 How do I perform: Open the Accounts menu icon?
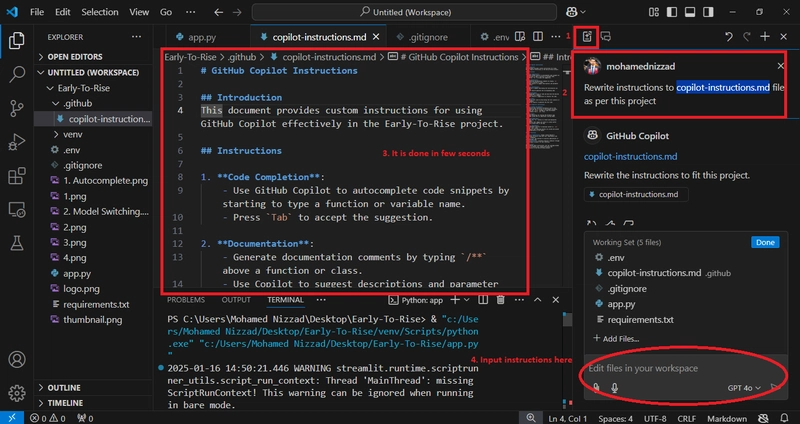pyautogui.click(x=16, y=359)
